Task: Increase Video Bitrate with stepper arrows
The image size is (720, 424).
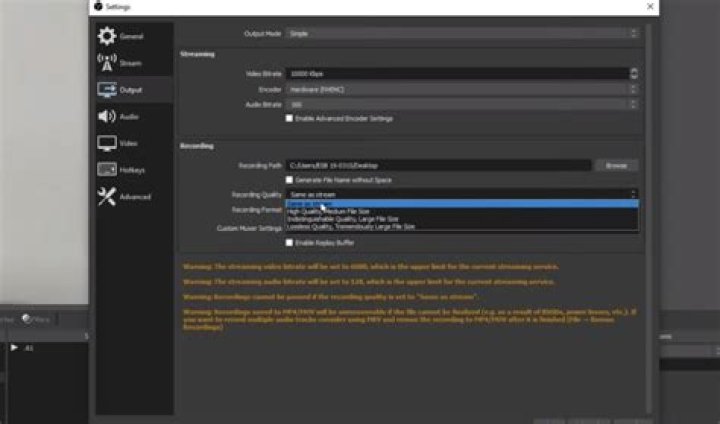Action: tap(634, 71)
